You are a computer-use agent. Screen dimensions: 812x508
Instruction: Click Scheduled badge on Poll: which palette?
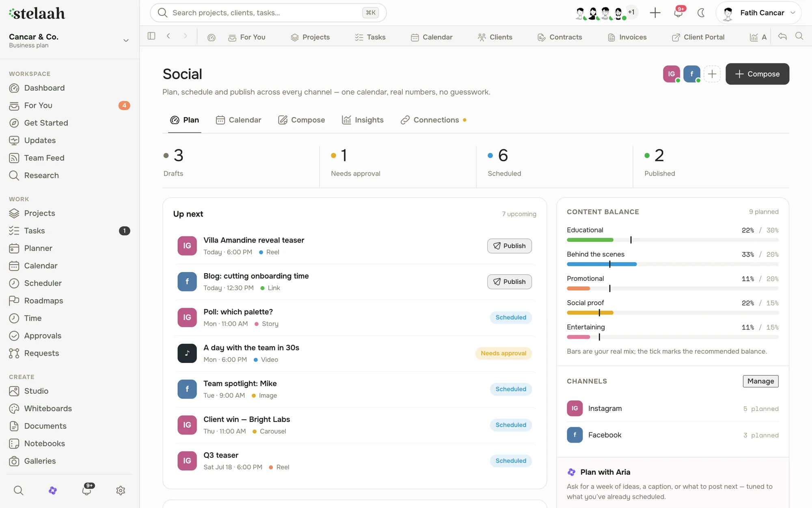coord(511,317)
